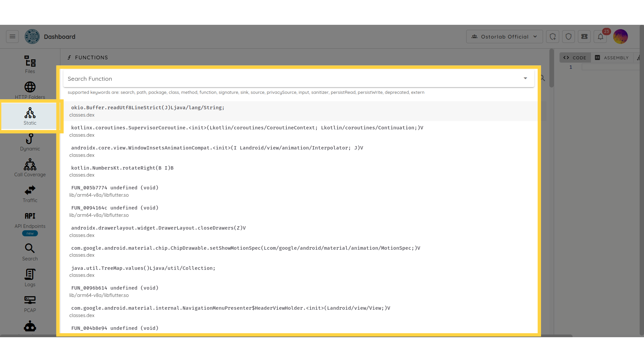Click the shield icon in header

pos(569,37)
